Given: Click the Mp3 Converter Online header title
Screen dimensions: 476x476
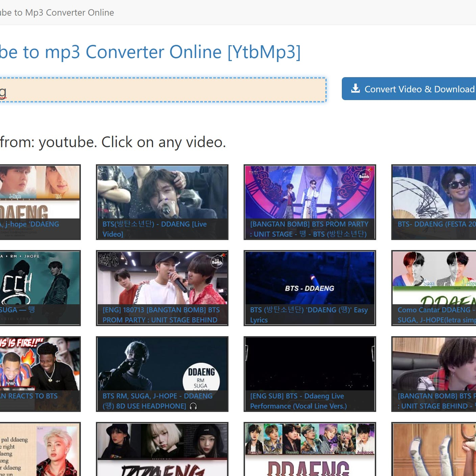Looking at the screenshot, I should tap(57, 12).
